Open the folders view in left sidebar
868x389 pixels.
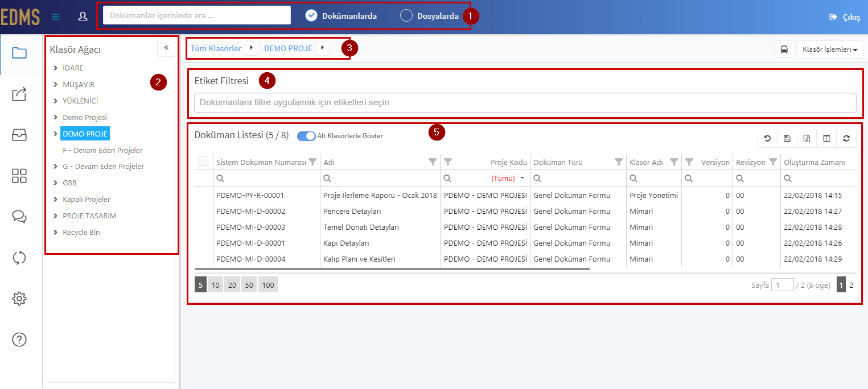[19, 53]
